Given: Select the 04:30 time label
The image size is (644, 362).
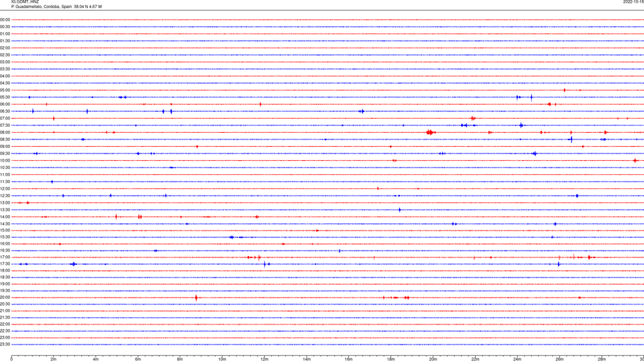Looking at the screenshot, I should (x=5, y=83).
